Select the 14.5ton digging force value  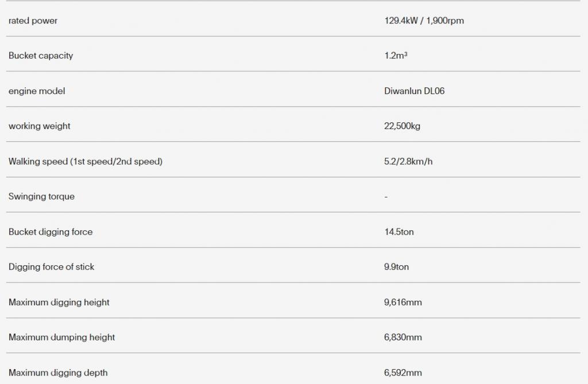(x=399, y=232)
